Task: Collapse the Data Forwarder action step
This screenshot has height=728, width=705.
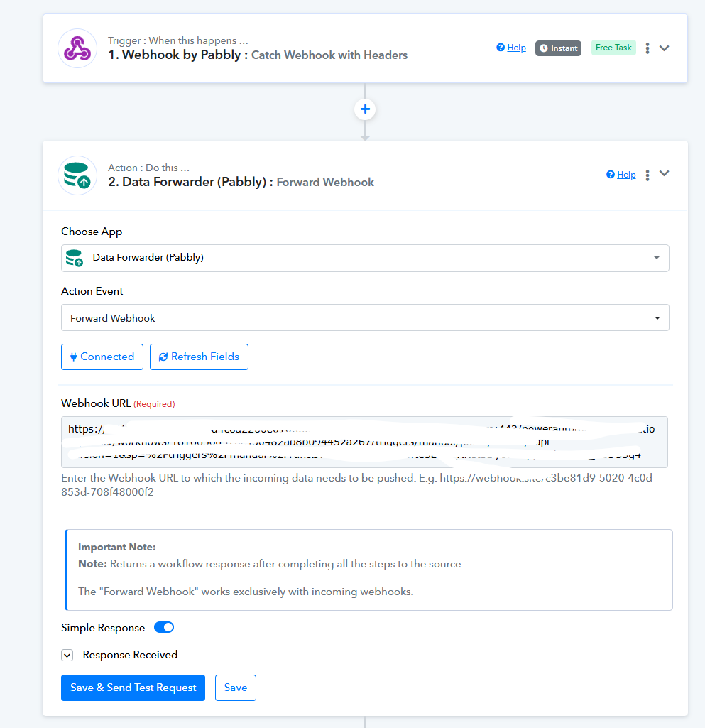Action: point(665,174)
